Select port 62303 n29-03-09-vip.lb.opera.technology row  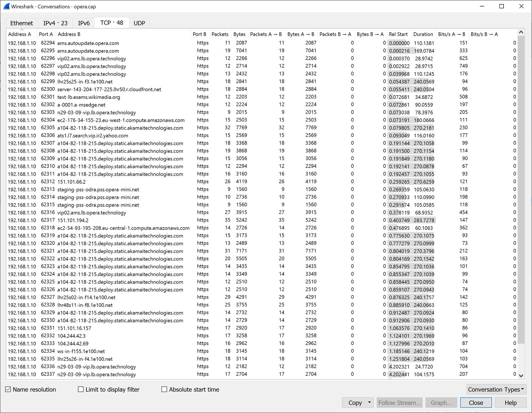[x=262, y=113]
